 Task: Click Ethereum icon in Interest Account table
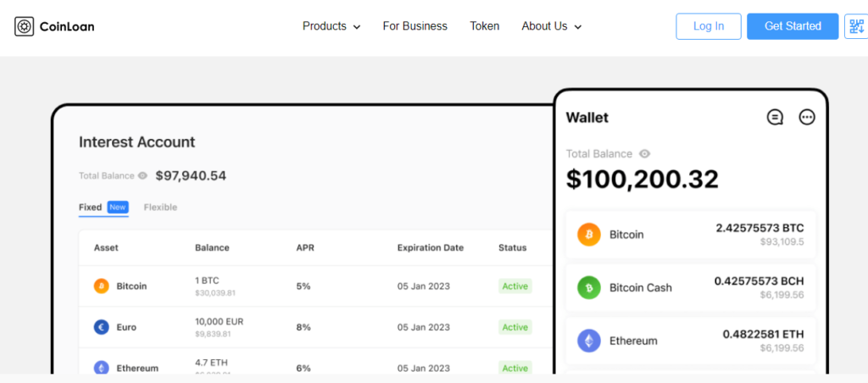pyautogui.click(x=102, y=368)
